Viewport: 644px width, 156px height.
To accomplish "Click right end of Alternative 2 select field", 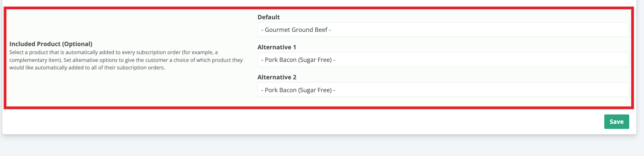I will (620, 90).
